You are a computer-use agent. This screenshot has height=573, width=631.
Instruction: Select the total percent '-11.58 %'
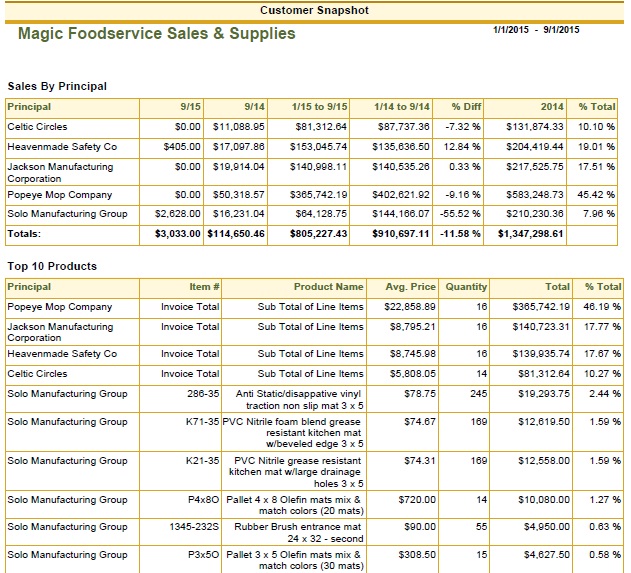tap(460, 234)
